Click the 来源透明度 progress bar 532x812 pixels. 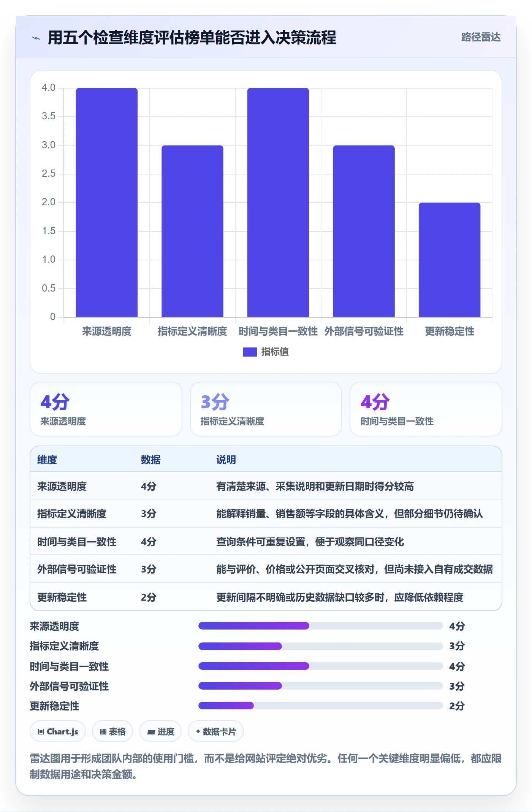(x=321, y=626)
